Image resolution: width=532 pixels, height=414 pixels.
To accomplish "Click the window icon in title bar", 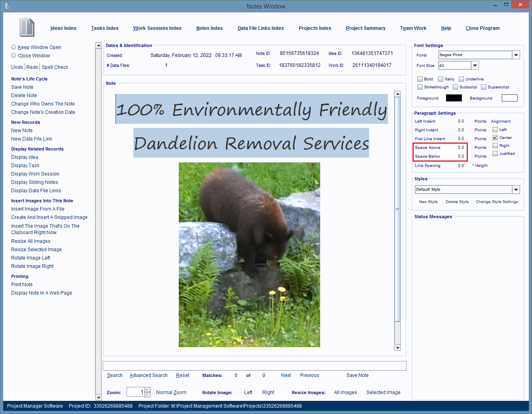I will 7,6.
